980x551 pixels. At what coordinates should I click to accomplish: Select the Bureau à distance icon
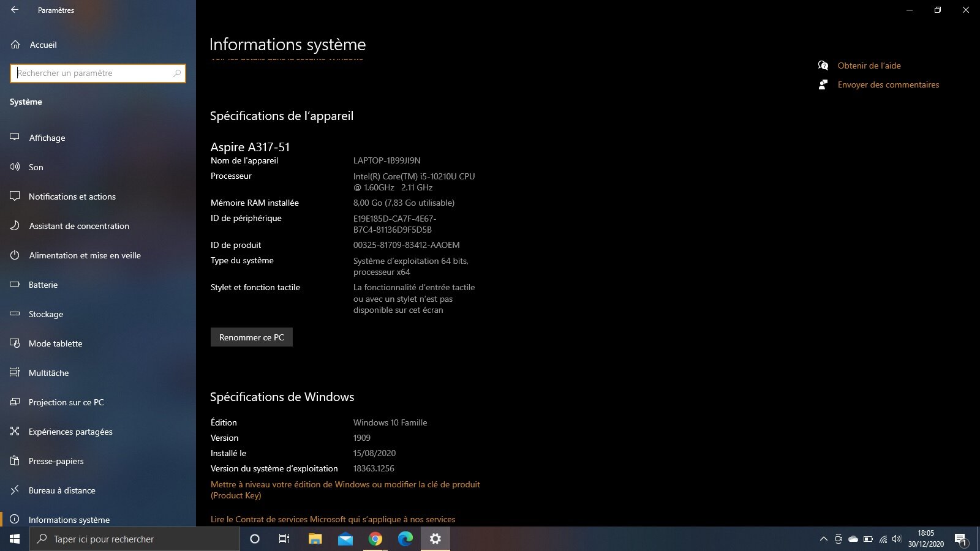pos(15,490)
